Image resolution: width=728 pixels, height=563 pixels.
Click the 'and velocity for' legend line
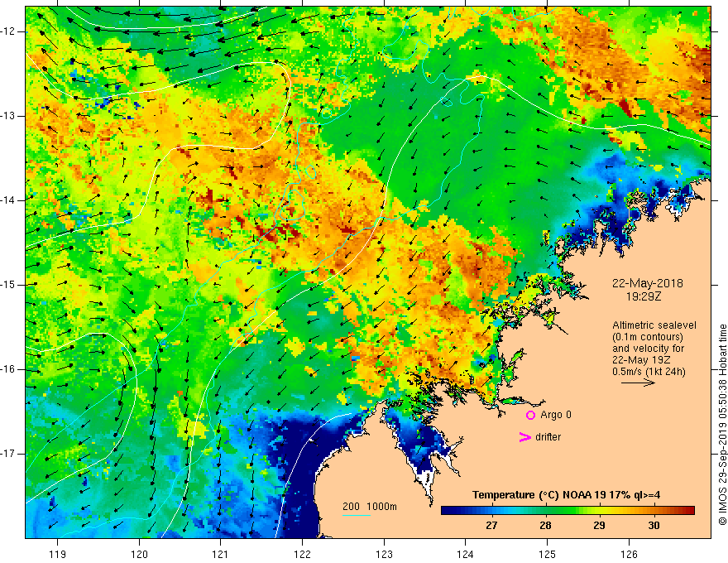tap(648, 349)
